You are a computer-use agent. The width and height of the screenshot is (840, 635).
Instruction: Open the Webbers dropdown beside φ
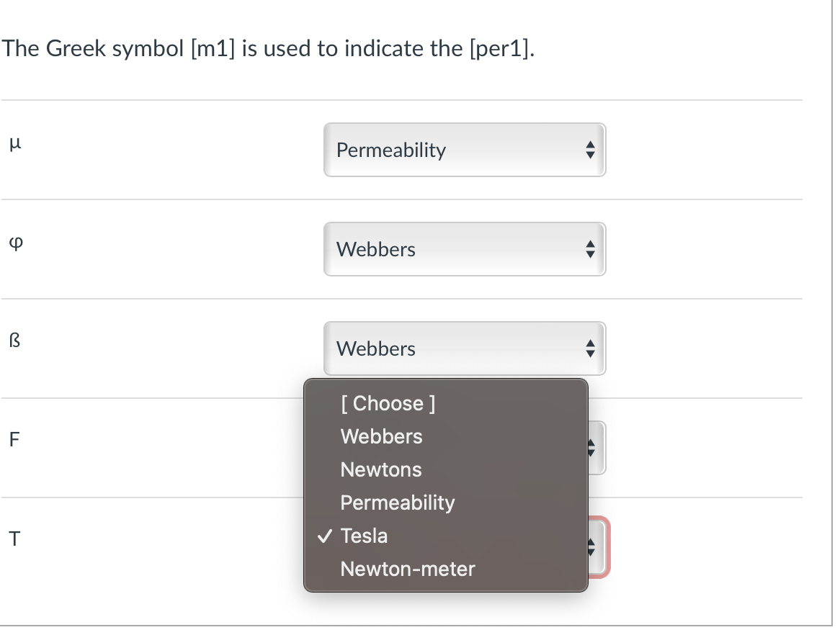(465, 249)
